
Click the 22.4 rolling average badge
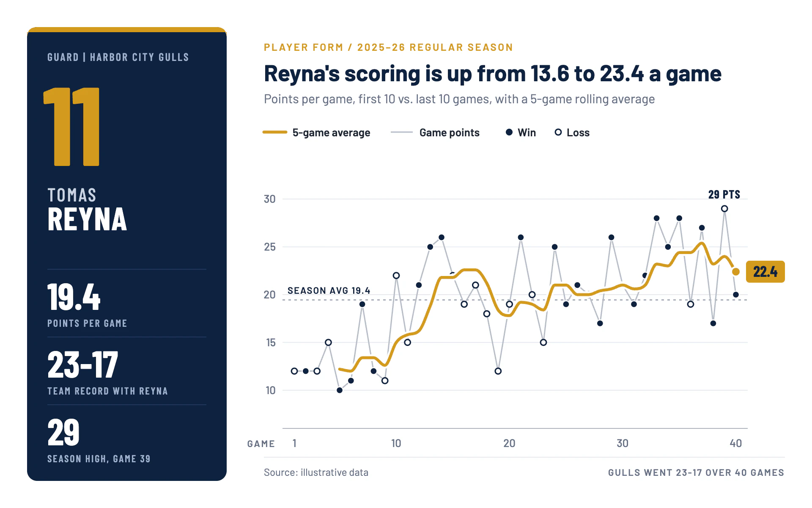click(765, 272)
